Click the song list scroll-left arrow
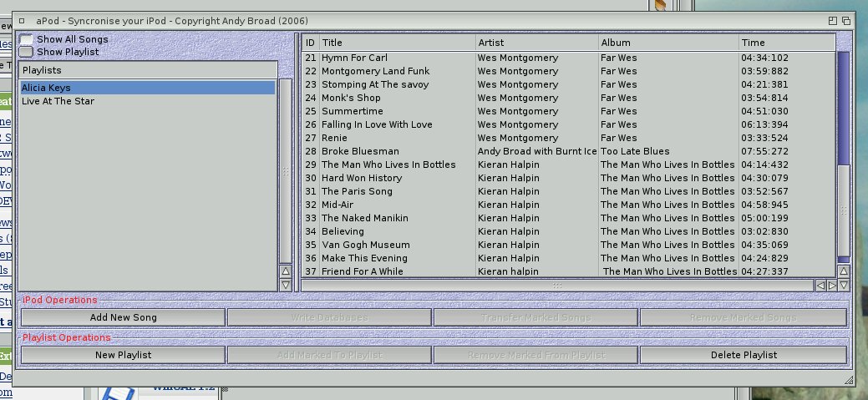The width and height of the screenshot is (868, 400). click(820, 286)
